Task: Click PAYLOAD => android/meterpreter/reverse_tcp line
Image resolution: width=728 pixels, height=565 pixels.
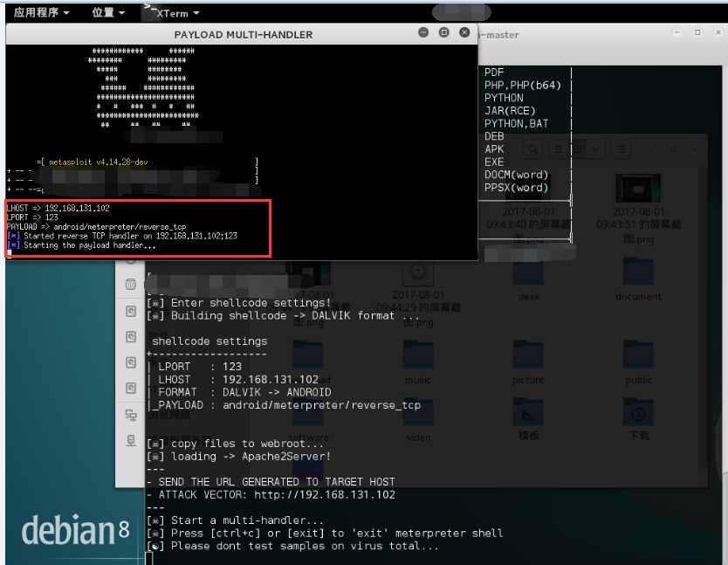Action: pyautogui.click(x=96, y=227)
